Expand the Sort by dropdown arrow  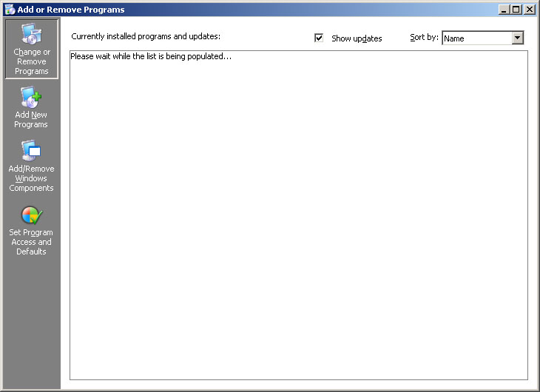pyautogui.click(x=517, y=38)
